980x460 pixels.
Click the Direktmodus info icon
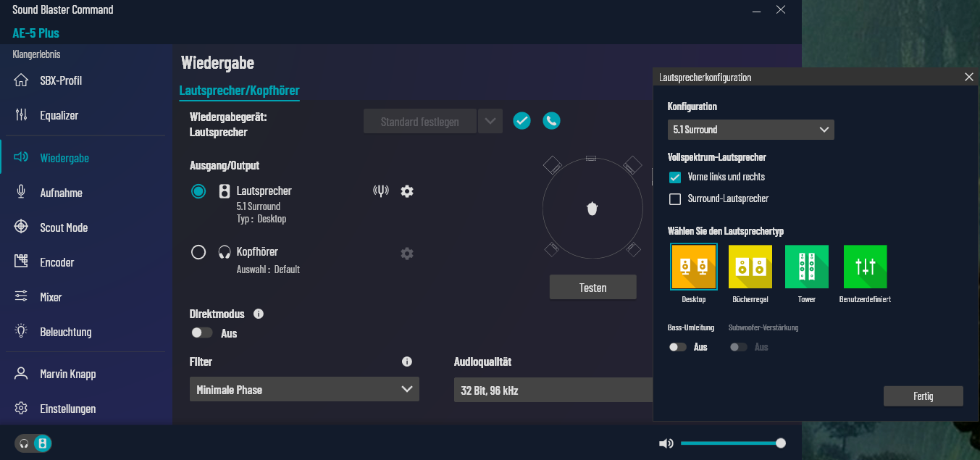click(x=259, y=314)
